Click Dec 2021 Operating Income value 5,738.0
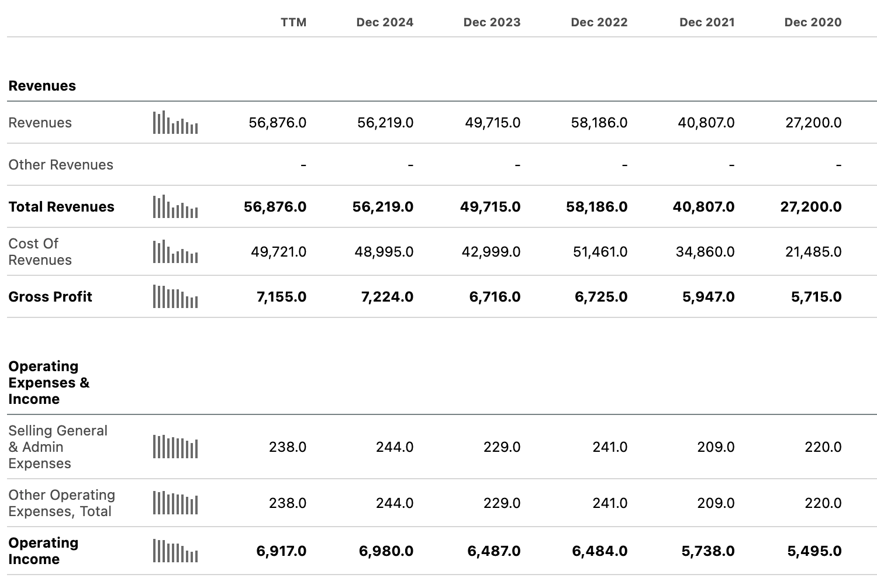 point(708,551)
